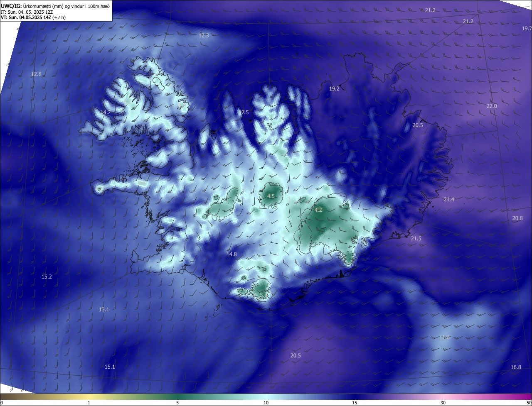Viewport: 532px width, 406px height.
Task: Click the colorbar tick label 0
Action: click(x=2, y=403)
